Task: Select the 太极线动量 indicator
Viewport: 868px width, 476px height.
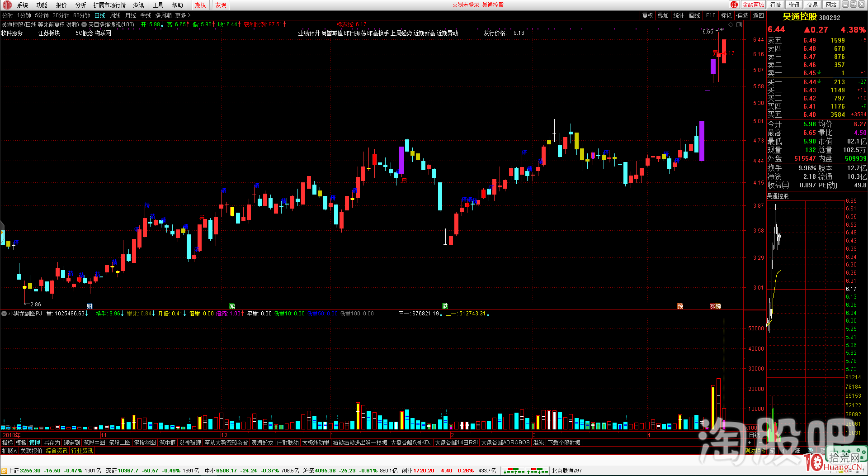Action: tap(316, 443)
